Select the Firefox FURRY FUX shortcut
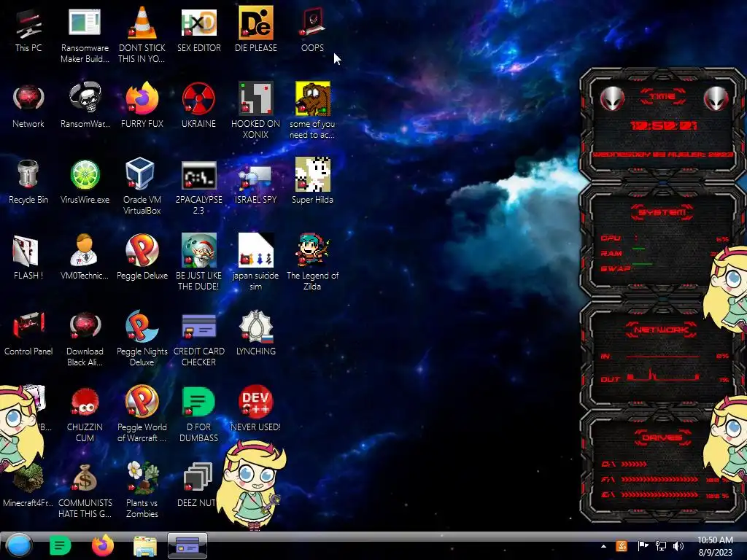This screenshot has width=747, height=560. click(x=142, y=98)
